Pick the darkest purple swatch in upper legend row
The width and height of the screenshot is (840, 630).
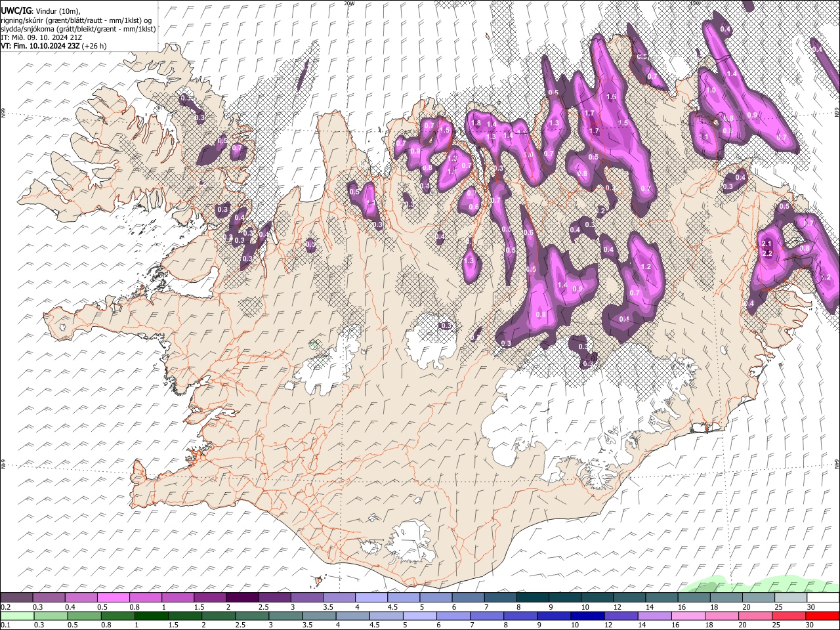tap(242, 598)
